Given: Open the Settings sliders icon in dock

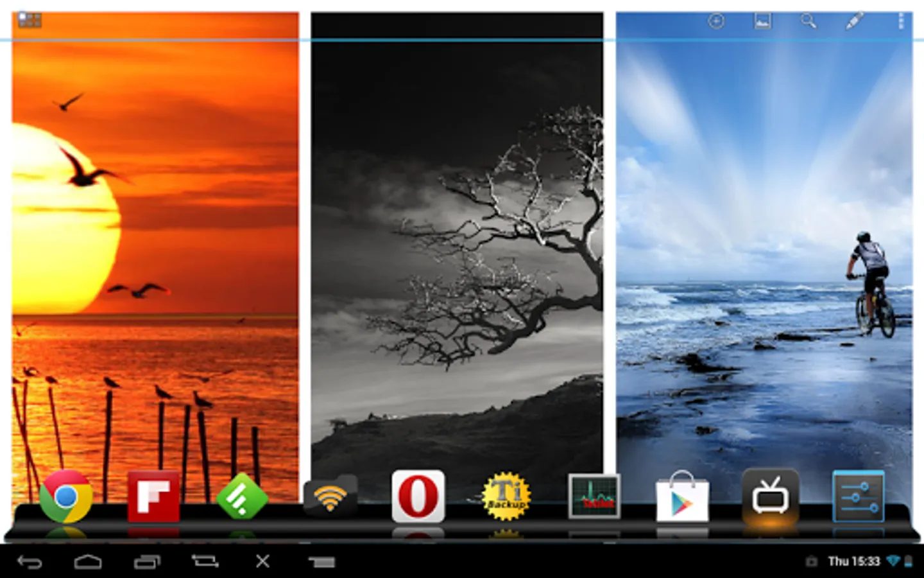Looking at the screenshot, I should point(859,496).
